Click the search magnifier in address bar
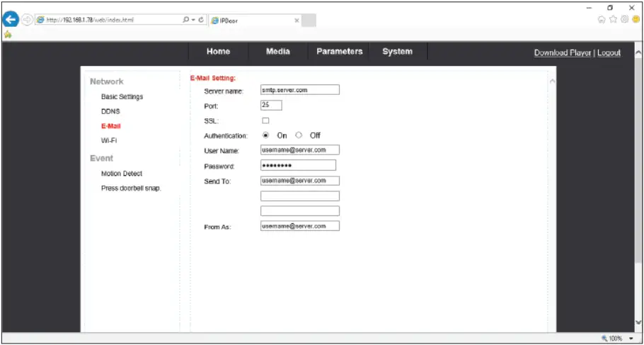Image resolution: width=644 pixels, height=345 pixels. [x=186, y=19]
